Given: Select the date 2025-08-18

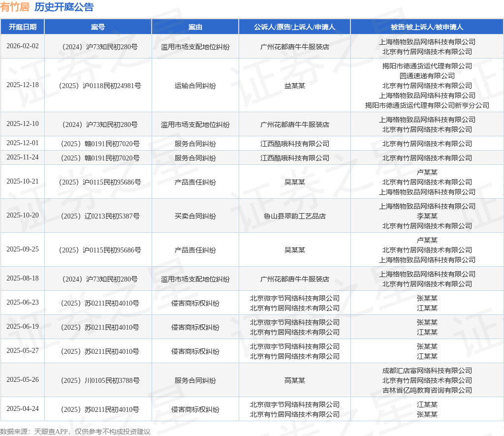Looking at the screenshot, I should click(23, 278).
